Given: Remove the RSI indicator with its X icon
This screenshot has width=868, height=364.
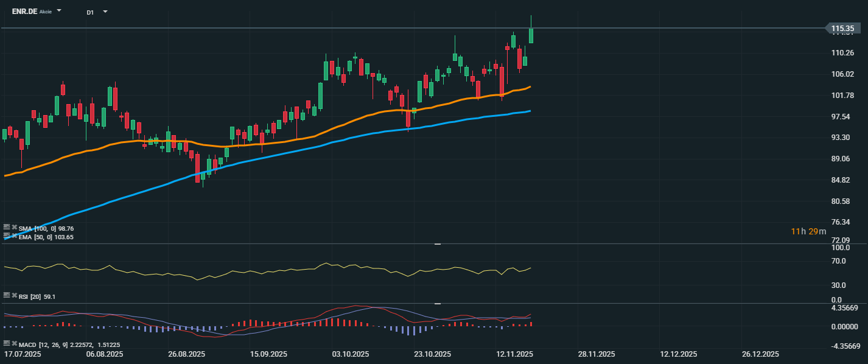Looking at the screenshot, I should pos(15,295).
